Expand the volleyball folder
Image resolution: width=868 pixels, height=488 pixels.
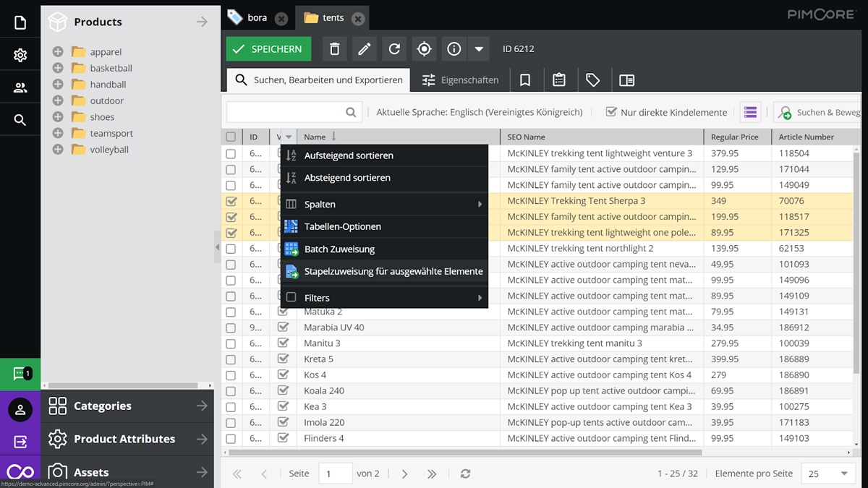click(x=58, y=150)
